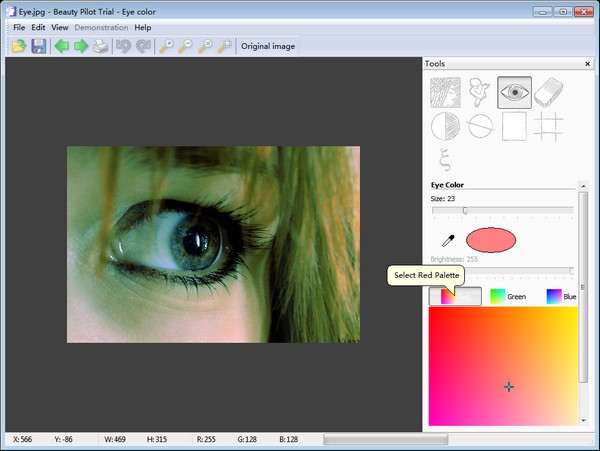The image size is (600, 451).
Task: Click the salmon eye color swatch oval
Action: pyautogui.click(x=491, y=240)
